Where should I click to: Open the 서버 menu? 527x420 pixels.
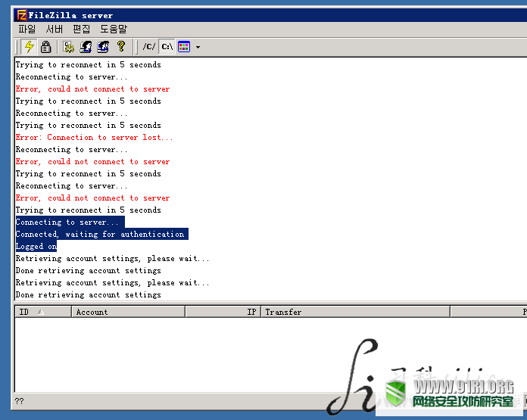pos(54,29)
